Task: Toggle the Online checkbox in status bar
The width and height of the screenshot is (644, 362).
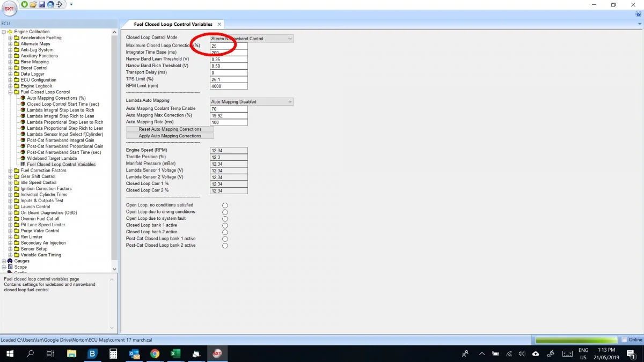Action: pyautogui.click(x=624, y=340)
